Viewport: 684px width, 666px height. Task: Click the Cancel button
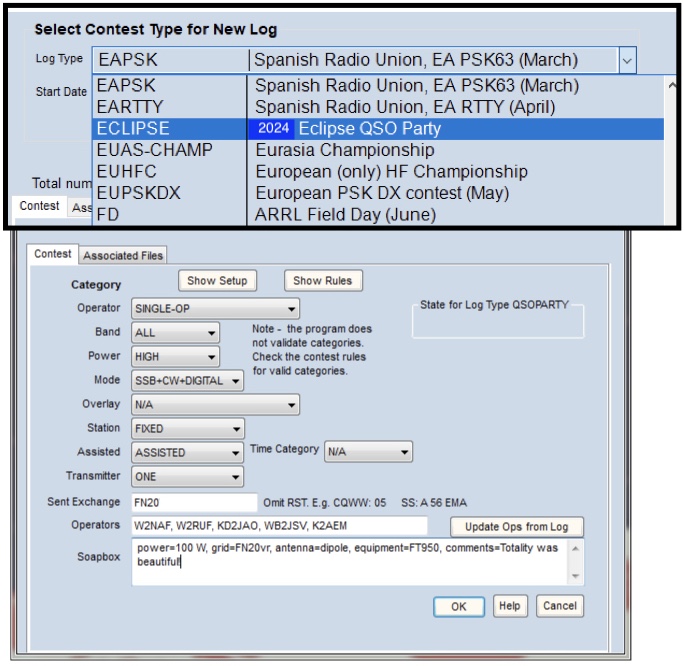pyautogui.click(x=559, y=607)
